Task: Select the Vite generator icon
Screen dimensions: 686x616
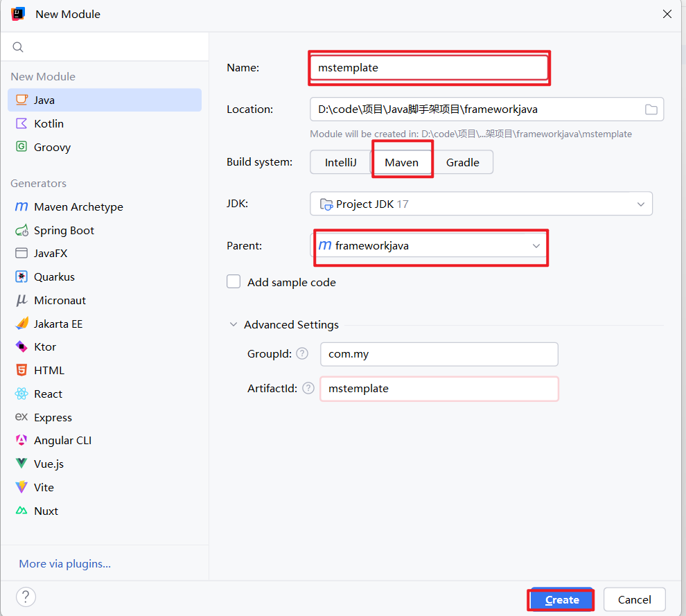Action: 21,487
